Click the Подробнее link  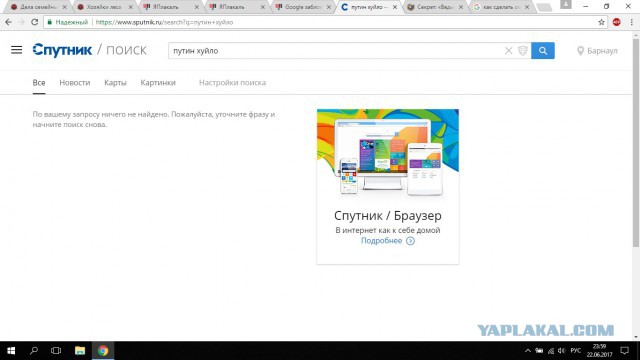(x=381, y=241)
